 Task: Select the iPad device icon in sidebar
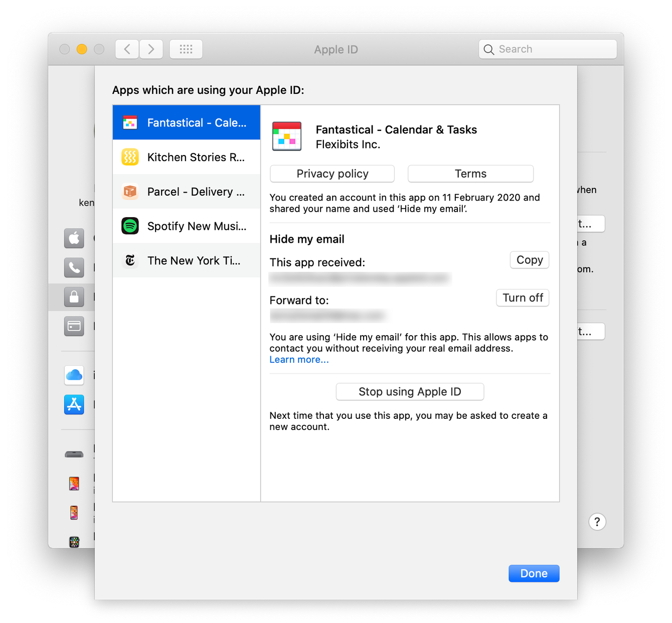[x=74, y=484]
